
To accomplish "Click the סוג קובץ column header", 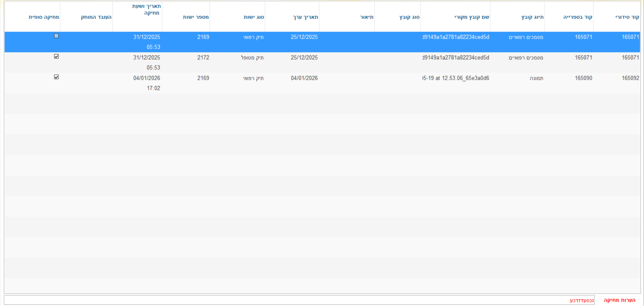I will pyautogui.click(x=409, y=17).
